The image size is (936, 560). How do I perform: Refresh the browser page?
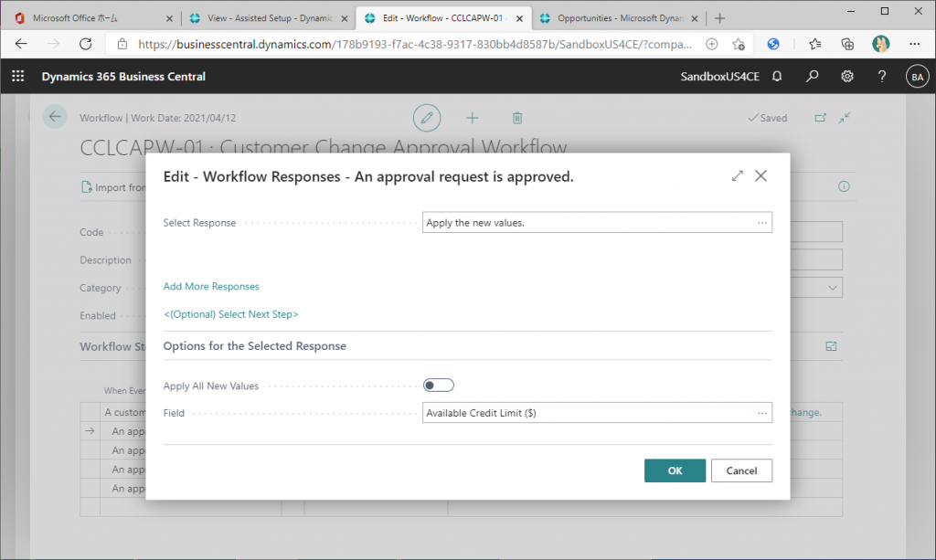(x=86, y=44)
